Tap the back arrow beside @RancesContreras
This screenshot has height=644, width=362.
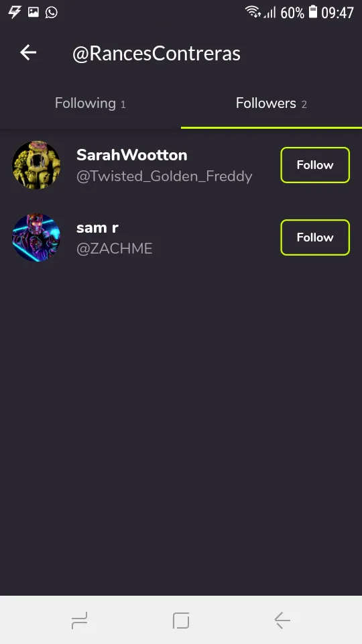28,53
